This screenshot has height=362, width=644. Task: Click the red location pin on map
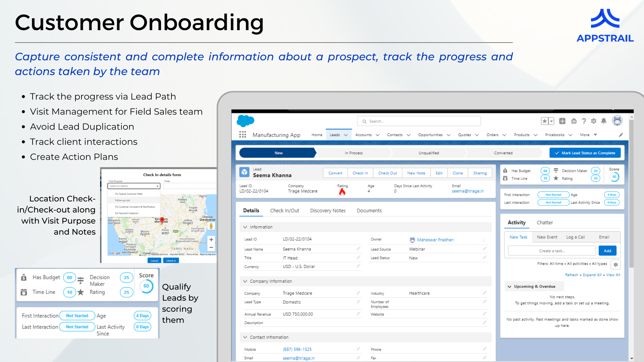pos(162,220)
